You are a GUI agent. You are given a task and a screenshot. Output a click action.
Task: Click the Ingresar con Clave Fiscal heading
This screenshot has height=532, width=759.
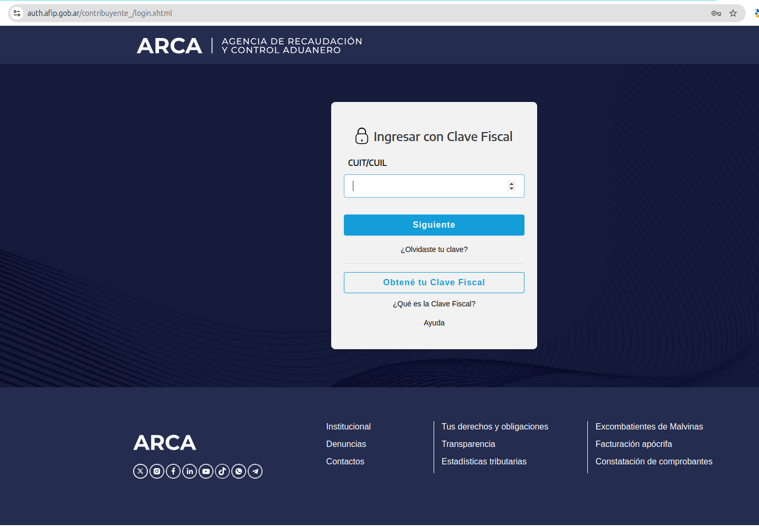click(443, 136)
